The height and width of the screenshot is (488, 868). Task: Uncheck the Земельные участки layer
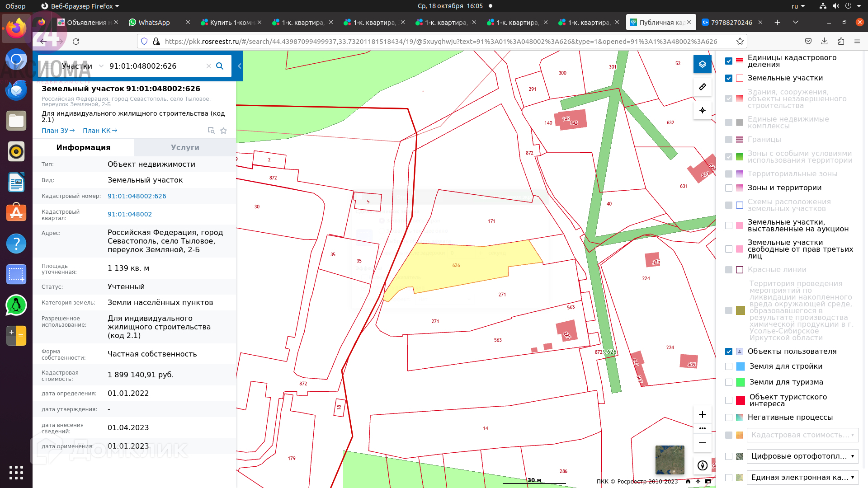728,78
